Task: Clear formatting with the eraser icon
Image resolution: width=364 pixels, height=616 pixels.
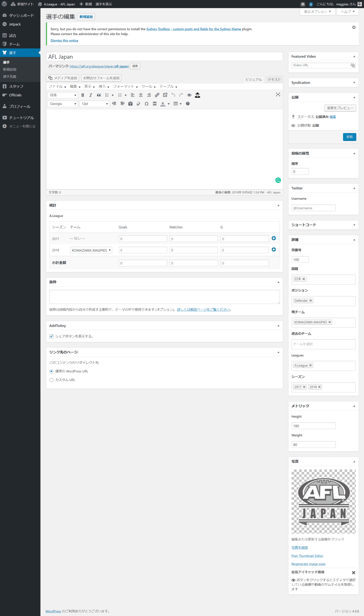Action: pyautogui.click(x=138, y=104)
